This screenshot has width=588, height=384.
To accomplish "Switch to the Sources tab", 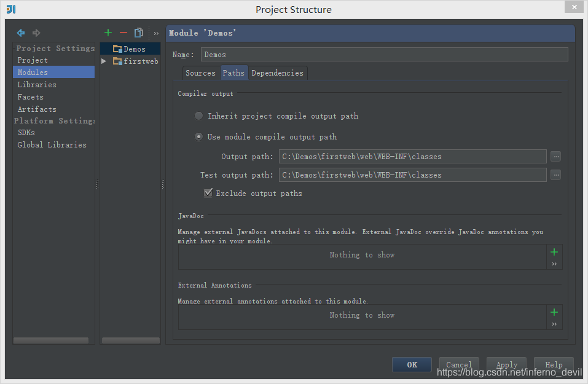I will click(x=200, y=73).
